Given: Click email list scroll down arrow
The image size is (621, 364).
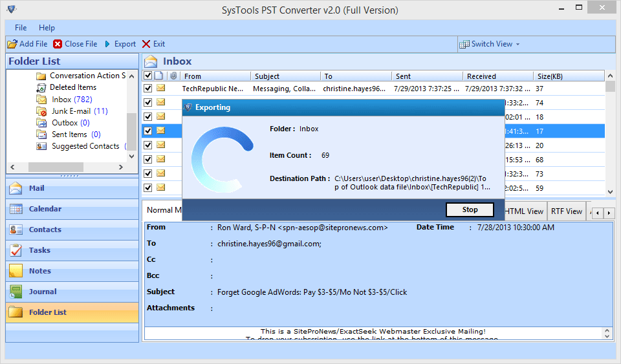Looking at the screenshot, I should 610,191.
